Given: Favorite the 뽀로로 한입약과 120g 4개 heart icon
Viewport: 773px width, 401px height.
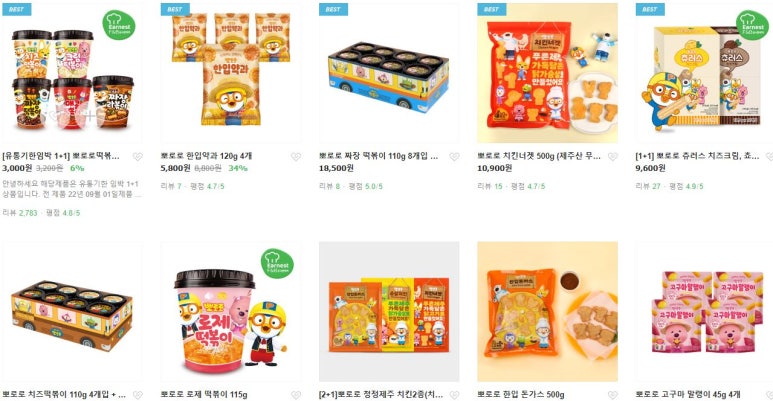Looking at the screenshot, I should (296, 156).
